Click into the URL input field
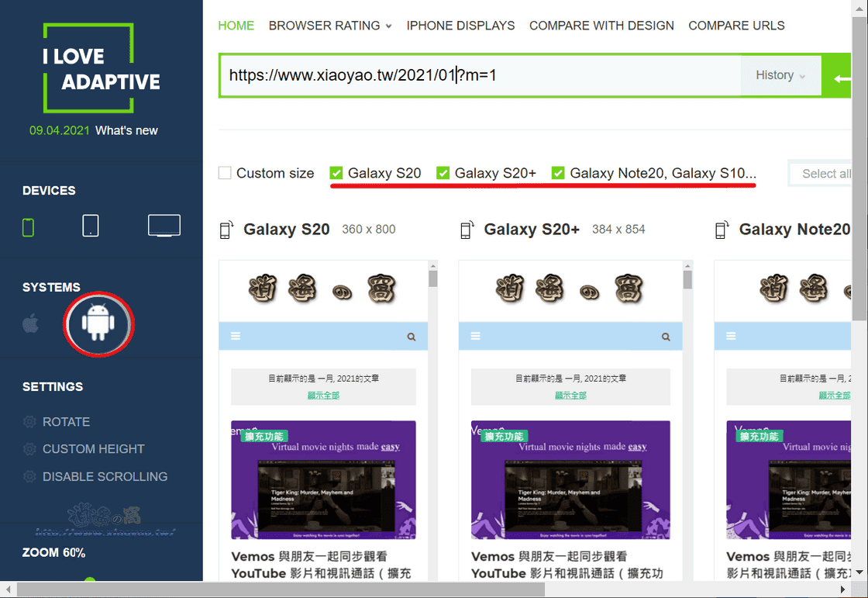 tap(480, 75)
